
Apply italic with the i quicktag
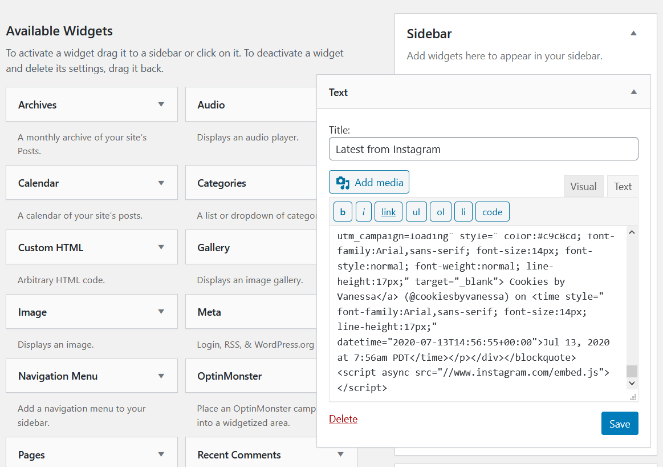364,212
